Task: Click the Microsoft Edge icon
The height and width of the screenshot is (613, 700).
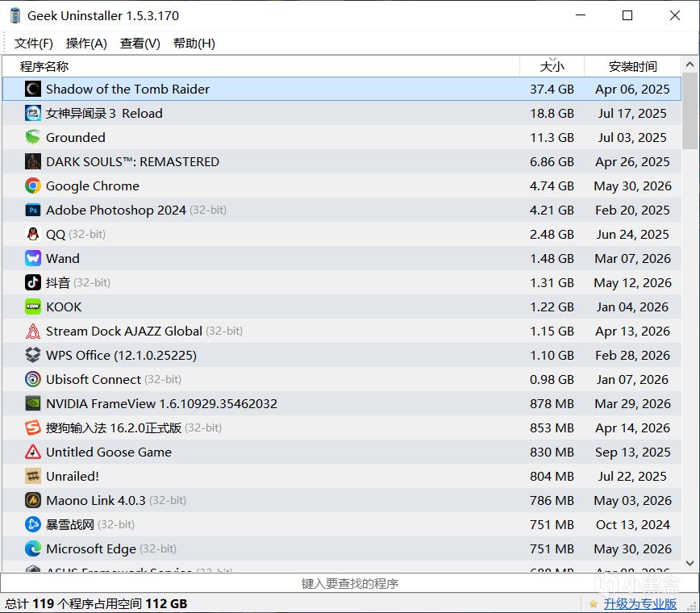Action: 32,548
